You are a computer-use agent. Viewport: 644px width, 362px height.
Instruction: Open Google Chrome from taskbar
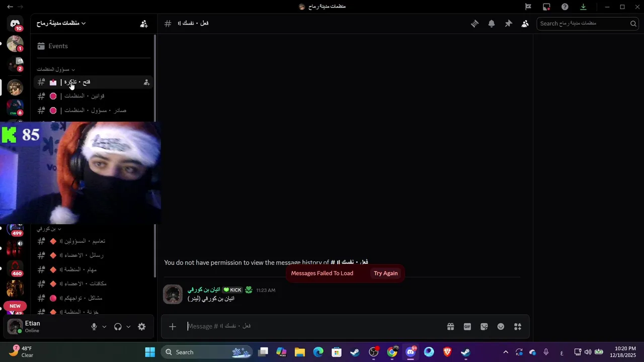pyautogui.click(x=392, y=352)
